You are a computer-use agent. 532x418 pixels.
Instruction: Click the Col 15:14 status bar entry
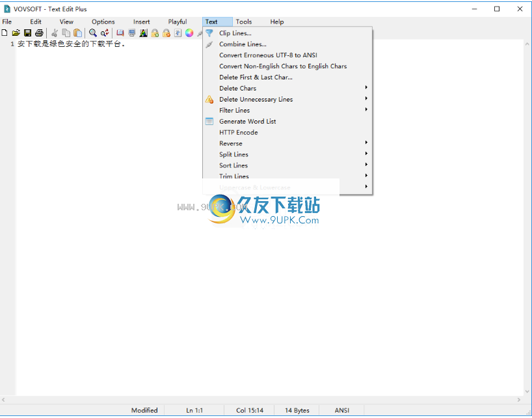click(250, 411)
